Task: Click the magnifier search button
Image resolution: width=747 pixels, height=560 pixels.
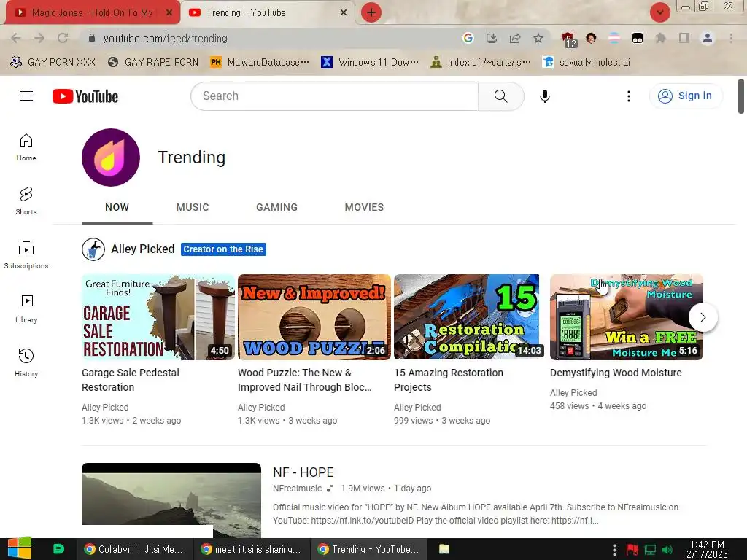Action: 500,96
